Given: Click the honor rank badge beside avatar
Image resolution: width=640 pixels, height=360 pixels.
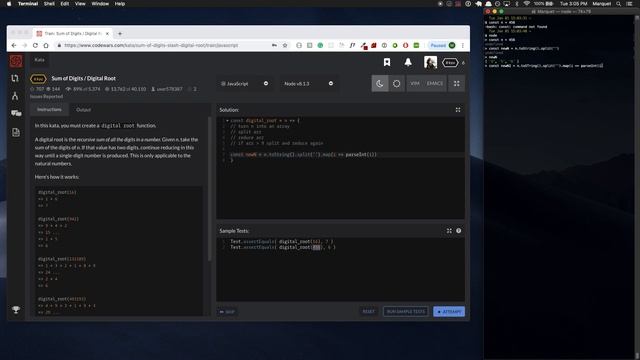Looking at the screenshot, I should (450, 63).
